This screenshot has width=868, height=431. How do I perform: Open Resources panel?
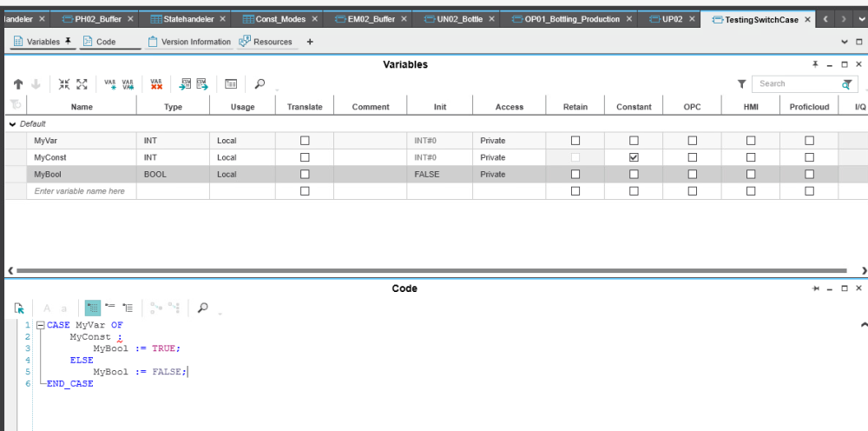click(x=267, y=42)
